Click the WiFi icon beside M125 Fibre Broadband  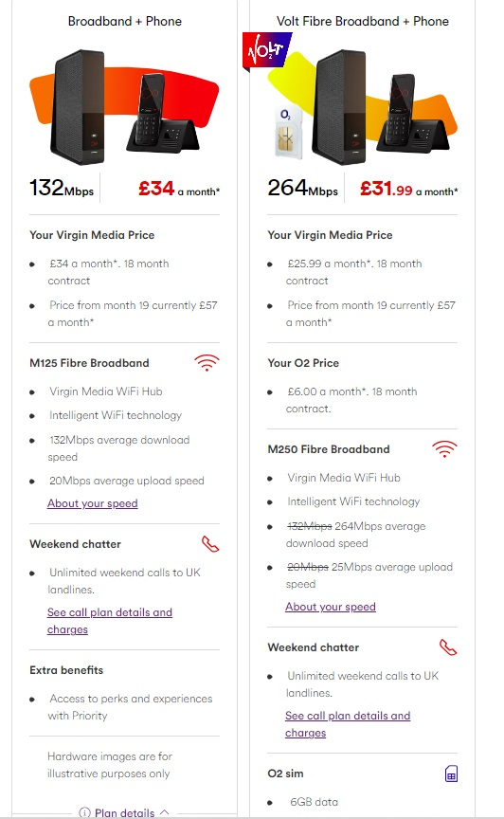[207, 362]
